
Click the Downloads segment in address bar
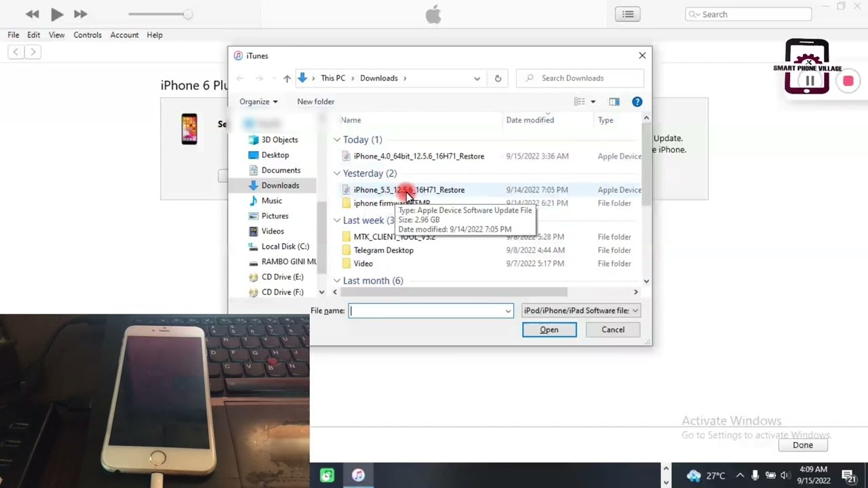(378, 79)
